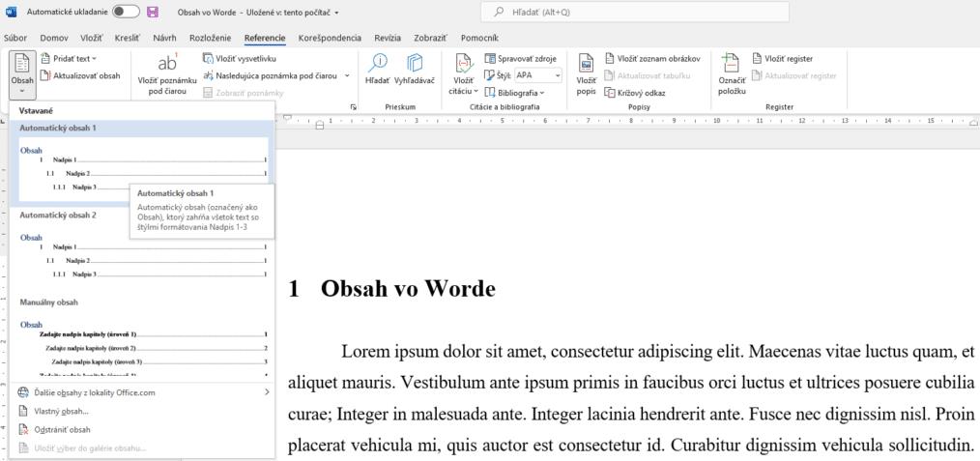This screenshot has height=461, width=980.
Task: Open the document title dropdown arrow
Action: pos(337,13)
